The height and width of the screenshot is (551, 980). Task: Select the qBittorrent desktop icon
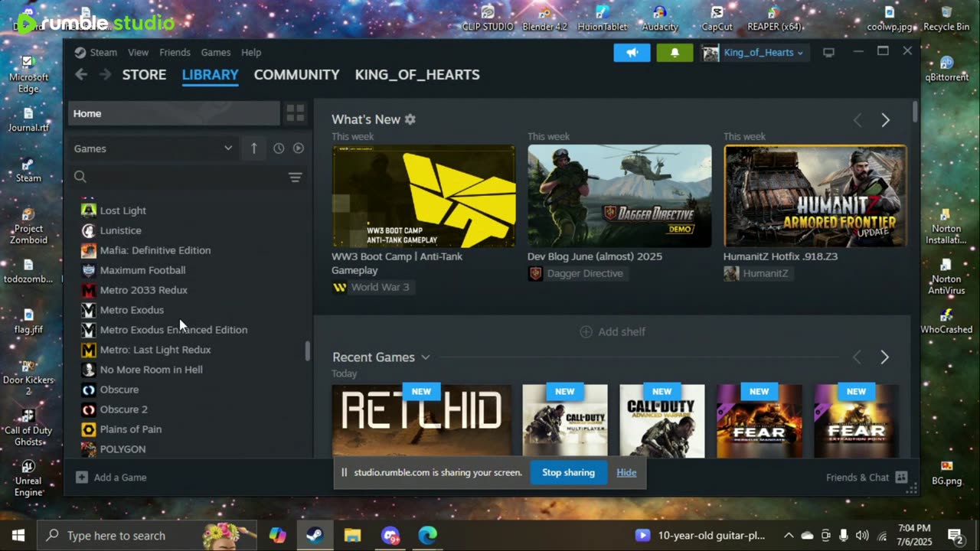click(946, 69)
